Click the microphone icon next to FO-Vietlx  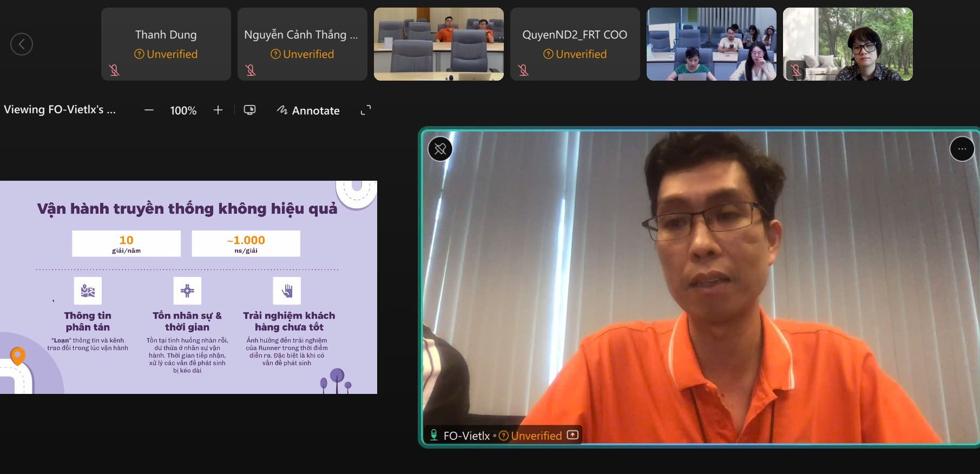coord(433,435)
